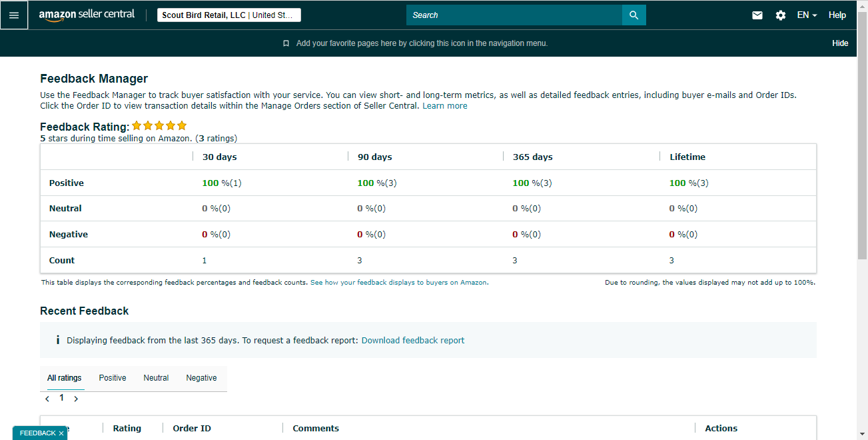868x440 pixels.
Task: Click Hide on the favorites bar
Action: (x=840, y=43)
